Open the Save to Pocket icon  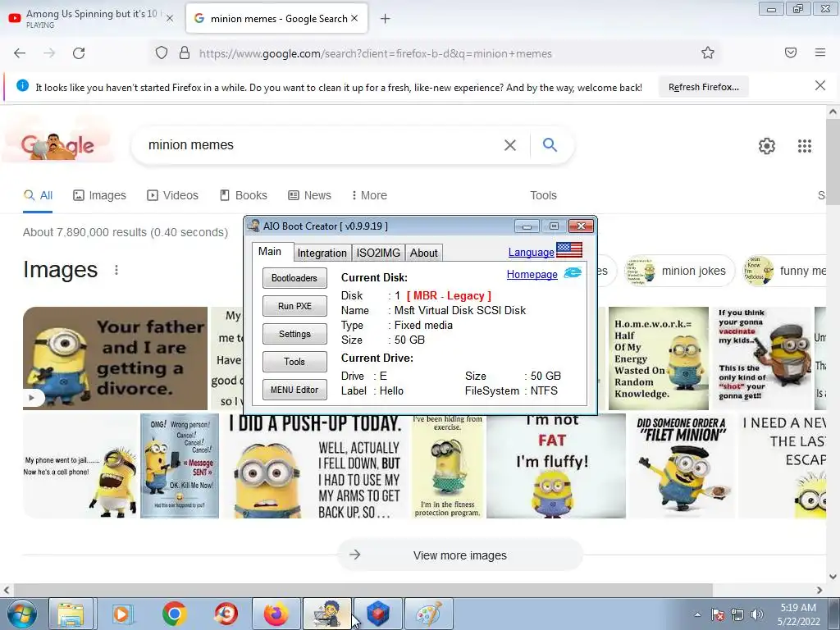(791, 52)
